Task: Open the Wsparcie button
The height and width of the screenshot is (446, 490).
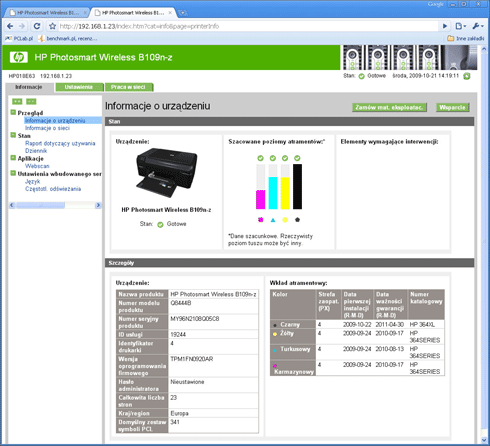Action: (x=452, y=107)
